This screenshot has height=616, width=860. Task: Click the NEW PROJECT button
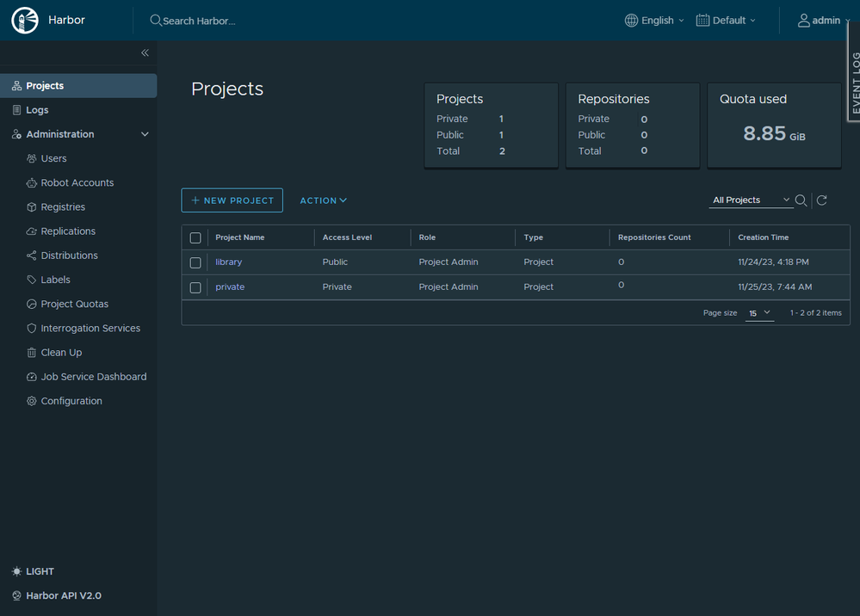(232, 200)
